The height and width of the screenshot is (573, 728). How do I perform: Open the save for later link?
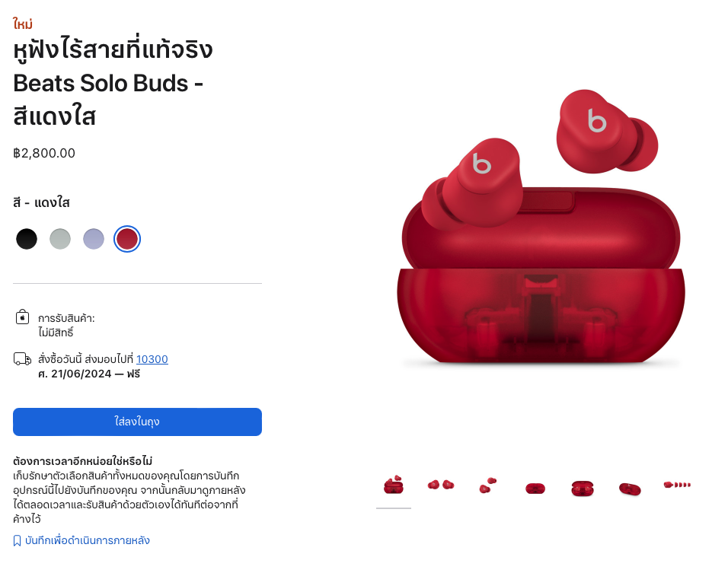88,540
